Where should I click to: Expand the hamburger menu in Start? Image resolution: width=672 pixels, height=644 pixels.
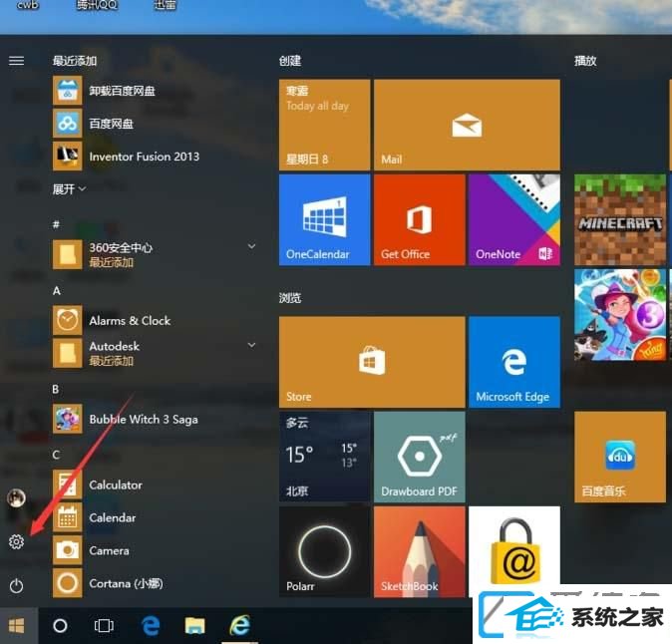click(16, 61)
